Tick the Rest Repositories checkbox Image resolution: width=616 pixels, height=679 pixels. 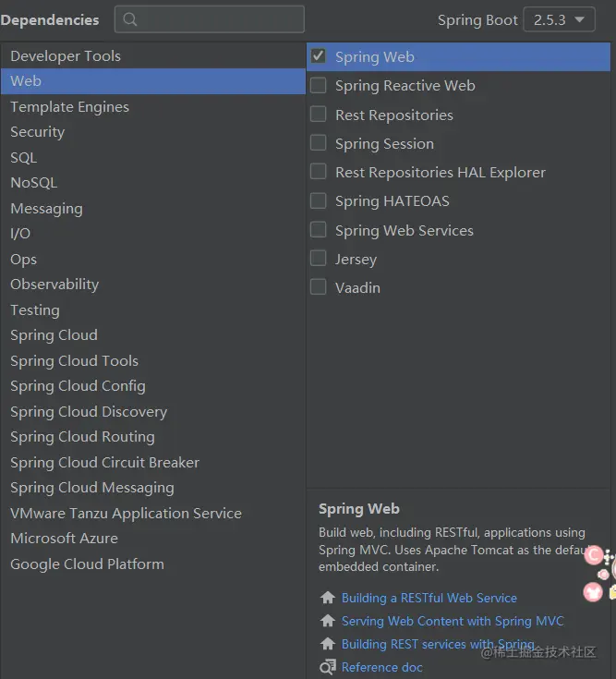319,115
